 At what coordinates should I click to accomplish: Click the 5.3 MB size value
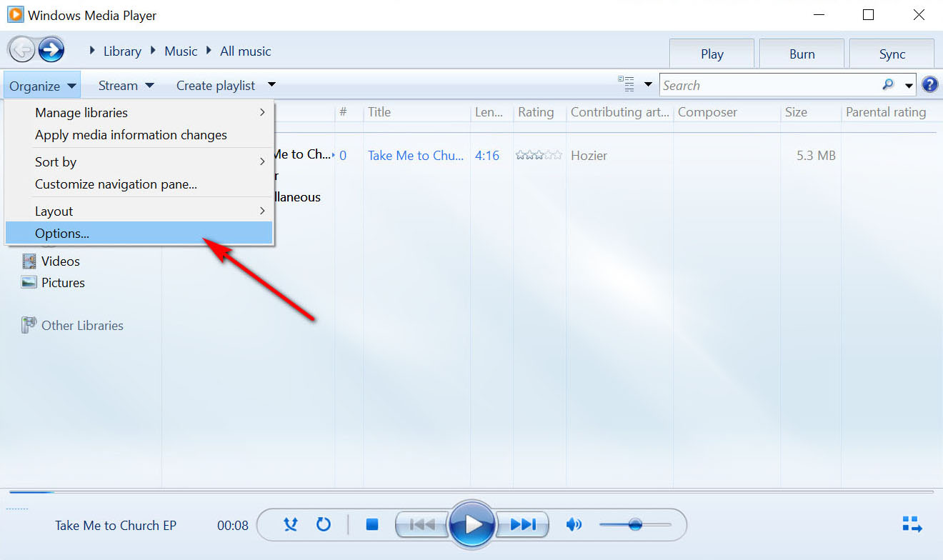[816, 155]
